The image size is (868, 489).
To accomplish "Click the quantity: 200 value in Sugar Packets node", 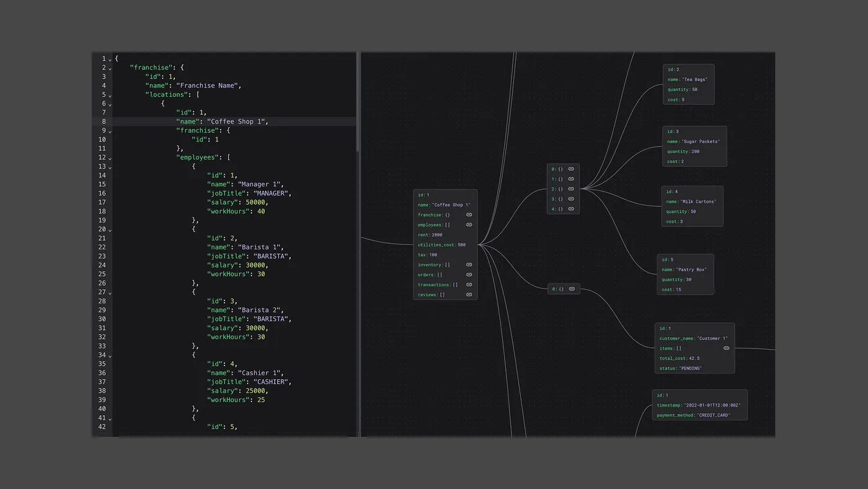I will 696,151.
